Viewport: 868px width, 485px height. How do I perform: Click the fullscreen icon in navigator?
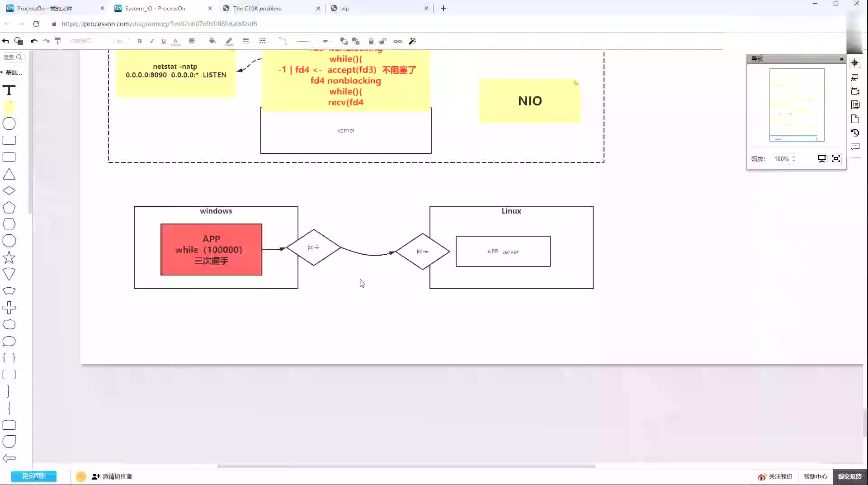click(x=836, y=159)
